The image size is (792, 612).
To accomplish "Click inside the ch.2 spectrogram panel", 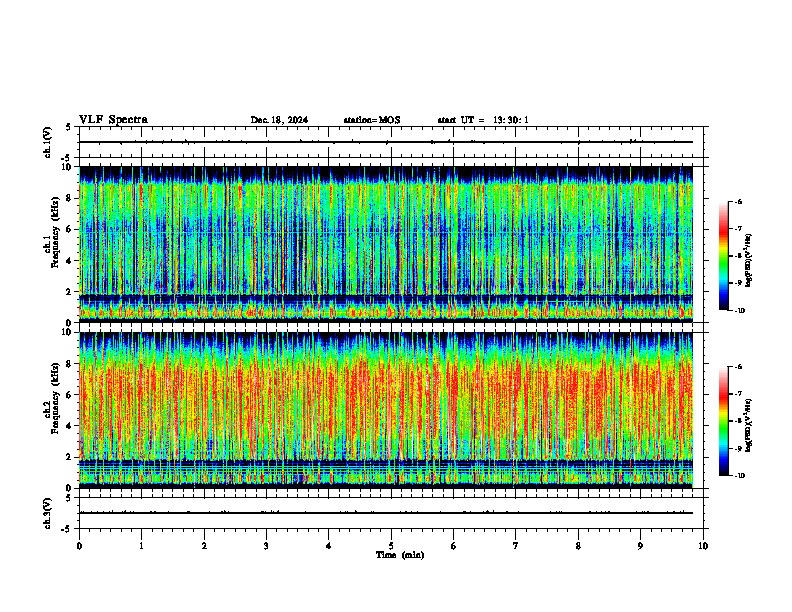I will click(x=386, y=410).
